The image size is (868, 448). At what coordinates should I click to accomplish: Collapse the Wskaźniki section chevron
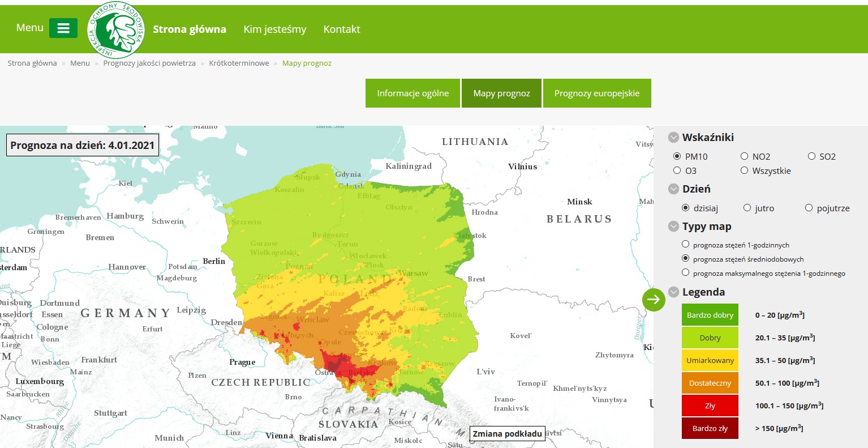(x=673, y=137)
